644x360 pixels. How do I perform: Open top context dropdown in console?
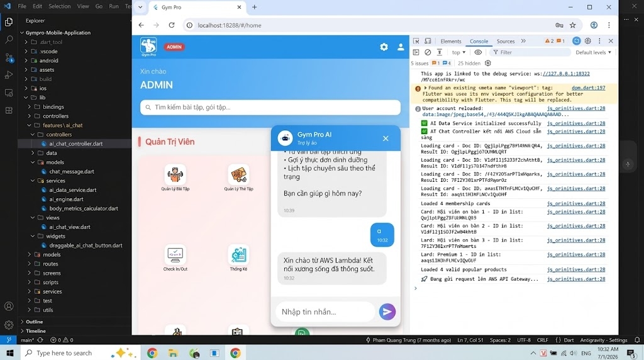458,52
